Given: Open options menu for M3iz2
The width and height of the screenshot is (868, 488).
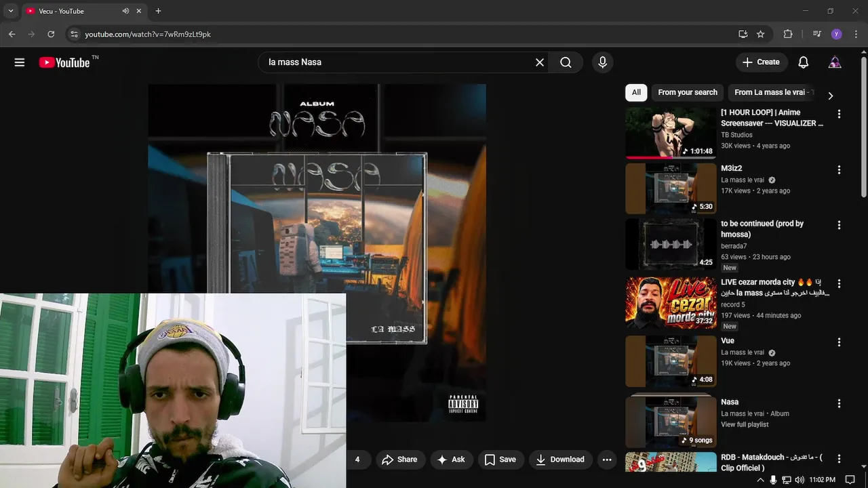Looking at the screenshot, I should pyautogui.click(x=839, y=170).
